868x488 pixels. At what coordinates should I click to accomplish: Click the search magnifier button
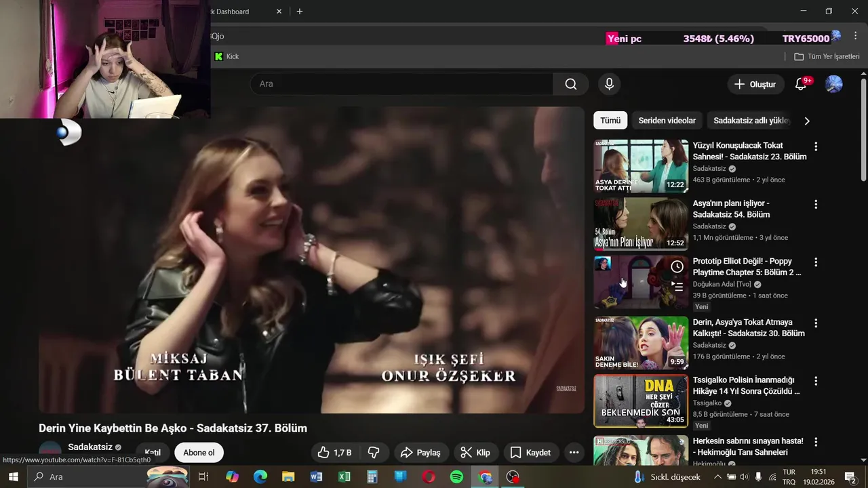[571, 84]
